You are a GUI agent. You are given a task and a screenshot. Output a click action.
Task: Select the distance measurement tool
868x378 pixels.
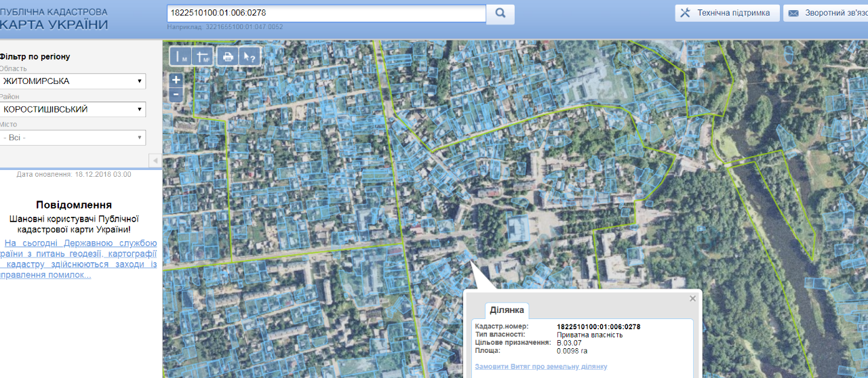[181, 57]
